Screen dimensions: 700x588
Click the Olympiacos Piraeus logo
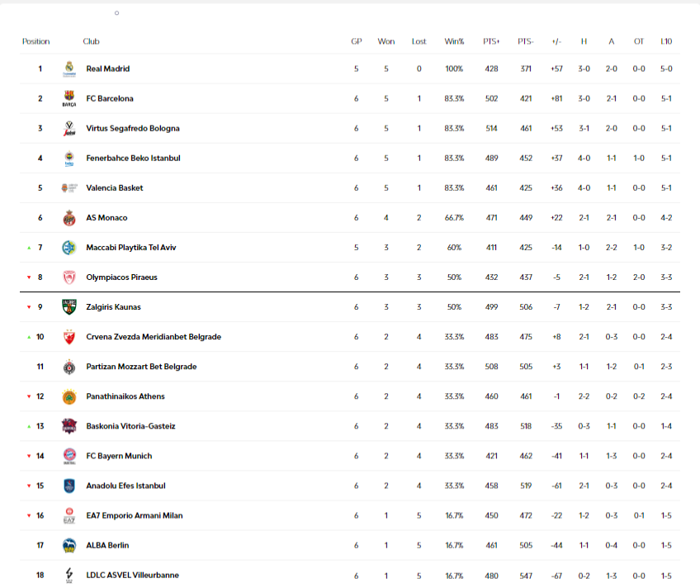click(69, 277)
